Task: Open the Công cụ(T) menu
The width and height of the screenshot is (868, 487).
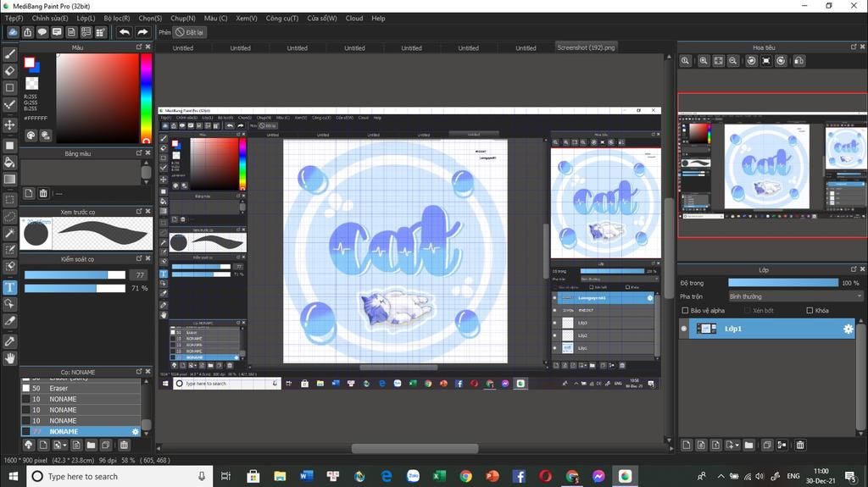Action: 281,19
